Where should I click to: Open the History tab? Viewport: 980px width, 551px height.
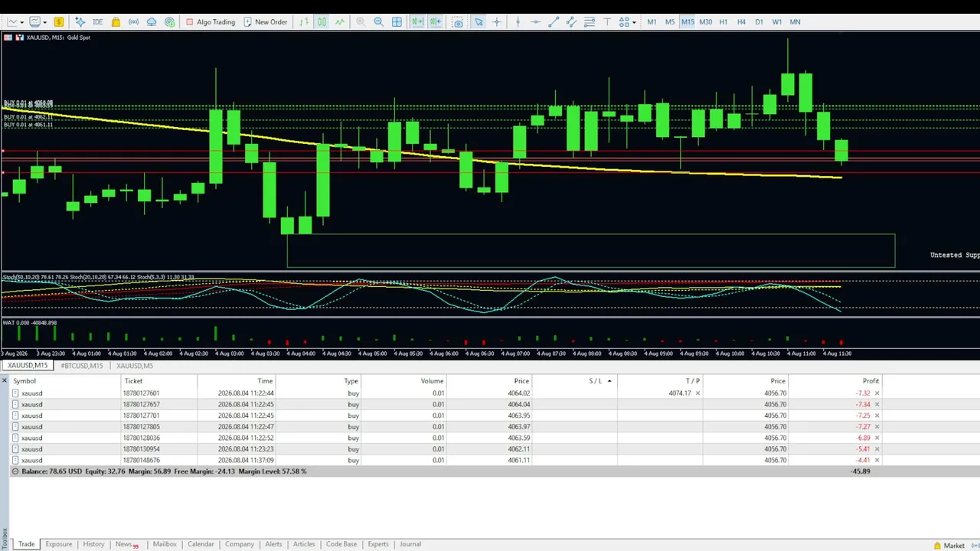click(x=93, y=544)
